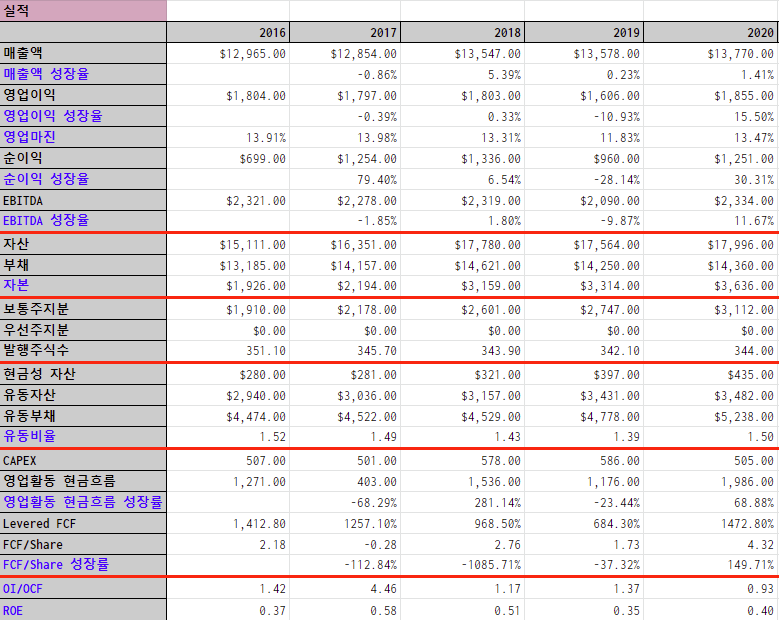779x620 pixels.
Task: Click the 2020 column header
Action: pyautogui.click(x=711, y=32)
